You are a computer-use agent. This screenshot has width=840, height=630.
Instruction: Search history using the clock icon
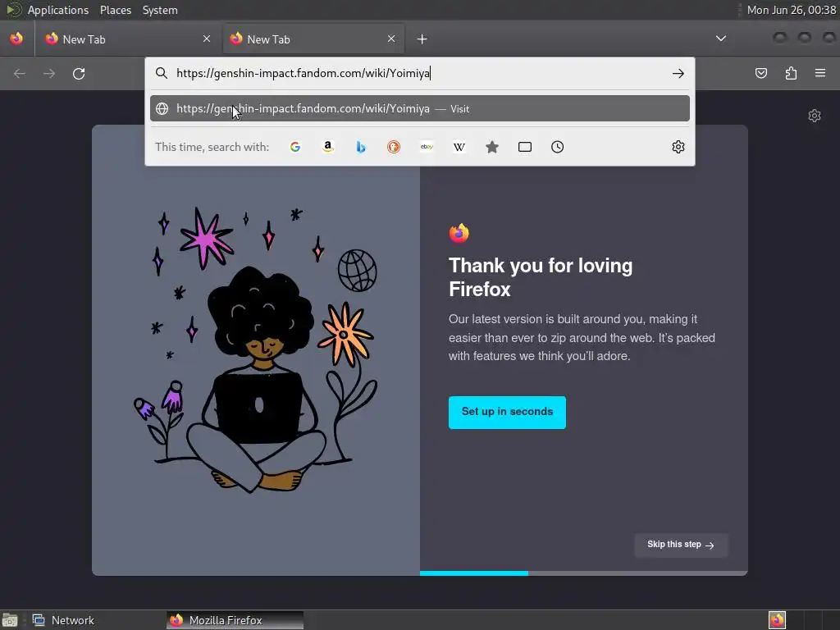558,147
